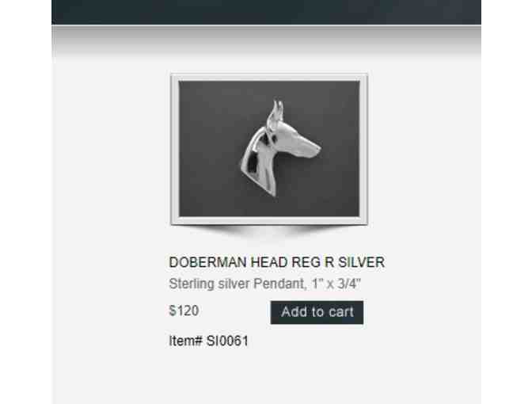This screenshot has width=532, height=404.
Task: Click the grey gradient band under header
Action: 266,40
